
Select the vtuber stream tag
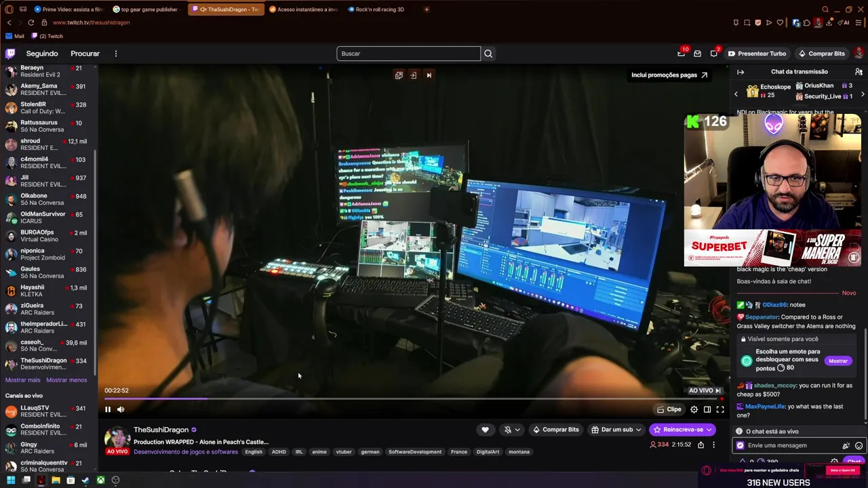pyautogui.click(x=344, y=452)
